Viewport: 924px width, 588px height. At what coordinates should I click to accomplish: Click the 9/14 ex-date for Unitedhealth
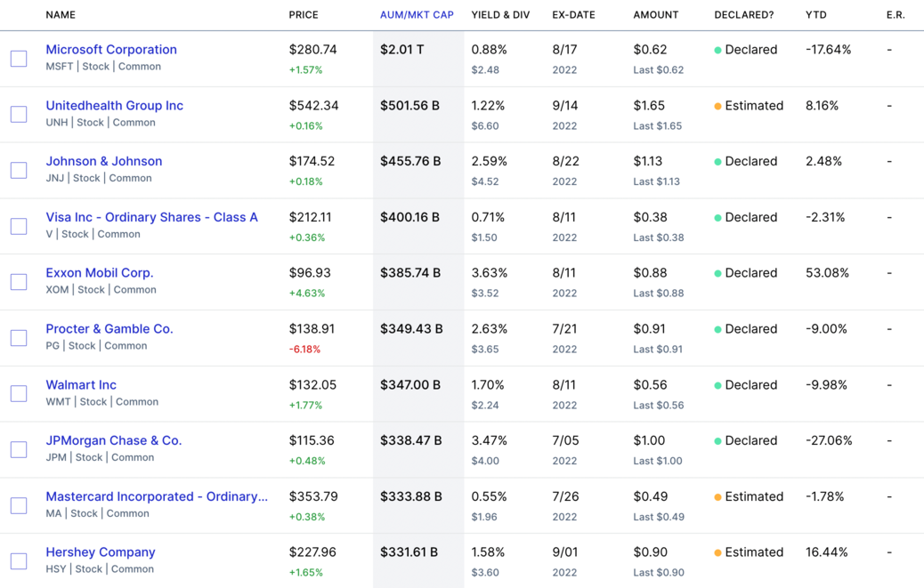pos(565,105)
